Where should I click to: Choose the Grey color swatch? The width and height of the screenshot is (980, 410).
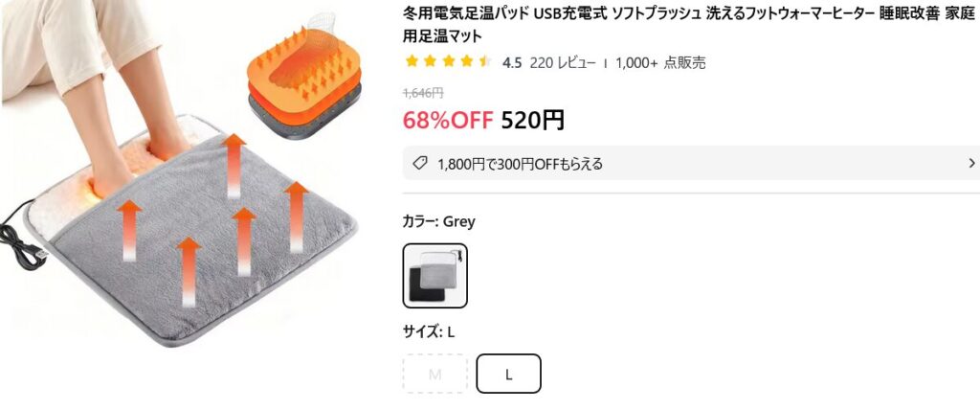coord(435,275)
